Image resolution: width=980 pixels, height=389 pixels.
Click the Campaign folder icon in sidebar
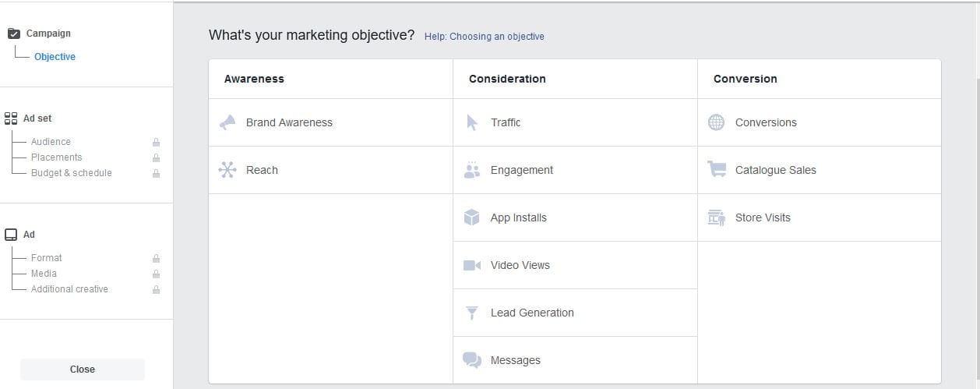click(13, 34)
